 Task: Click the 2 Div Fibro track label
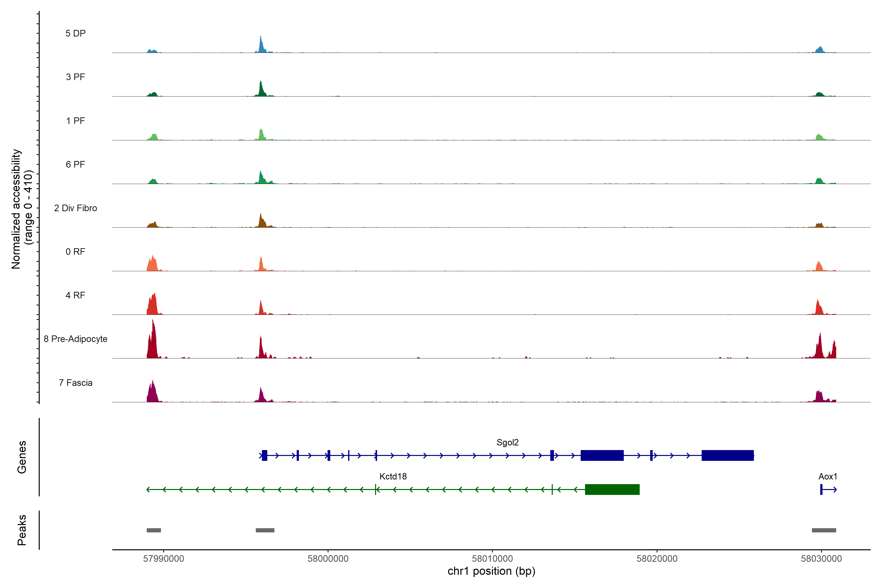click(75, 208)
